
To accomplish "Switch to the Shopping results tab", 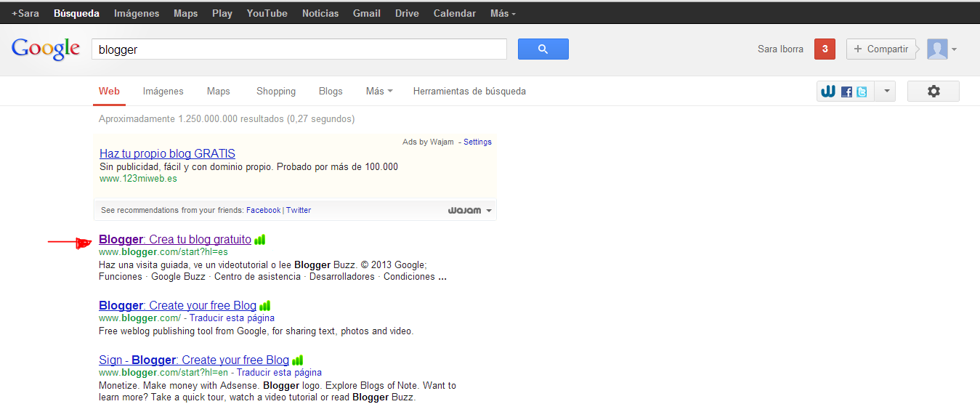I will pyautogui.click(x=276, y=91).
